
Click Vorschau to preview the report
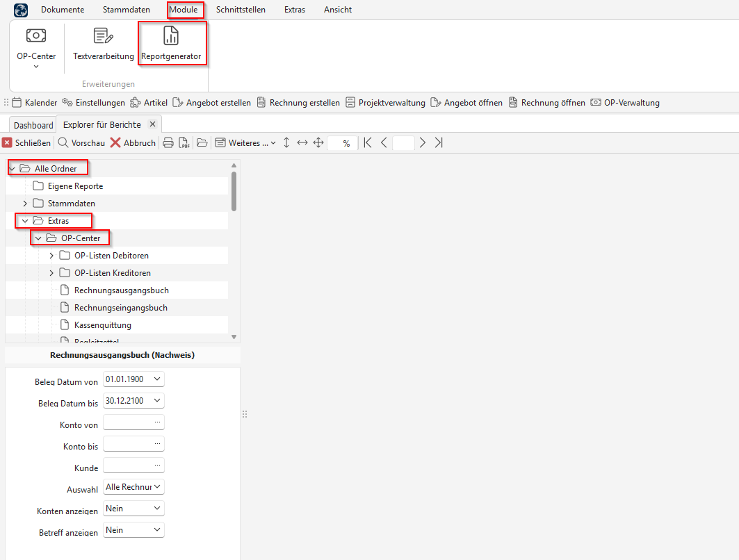click(81, 142)
